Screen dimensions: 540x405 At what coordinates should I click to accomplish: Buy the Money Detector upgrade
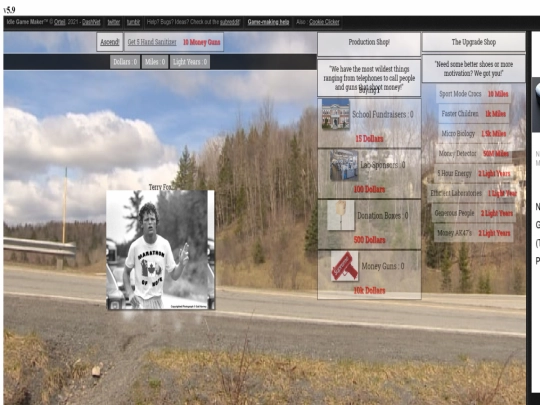coord(474,154)
